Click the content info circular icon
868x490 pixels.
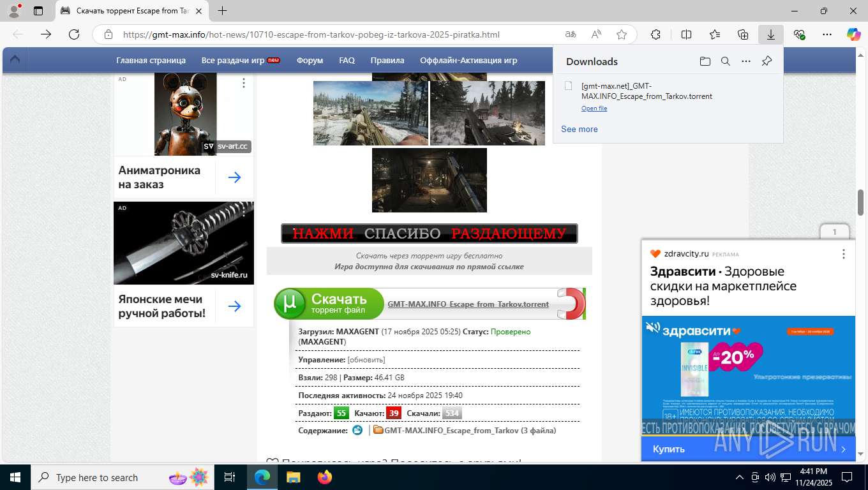pyautogui.click(x=357, y=430)
